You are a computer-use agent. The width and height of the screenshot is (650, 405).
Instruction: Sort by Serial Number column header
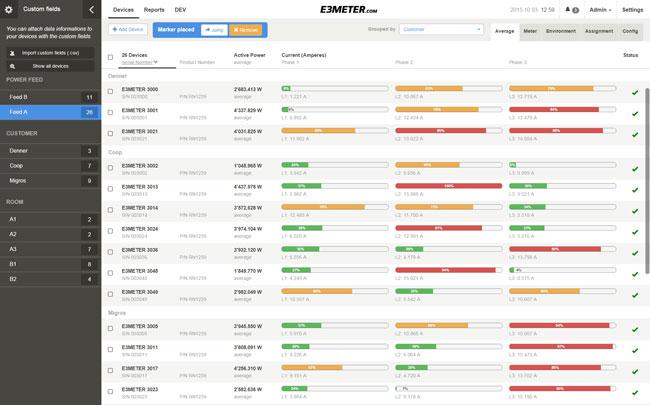coord(139,62)
